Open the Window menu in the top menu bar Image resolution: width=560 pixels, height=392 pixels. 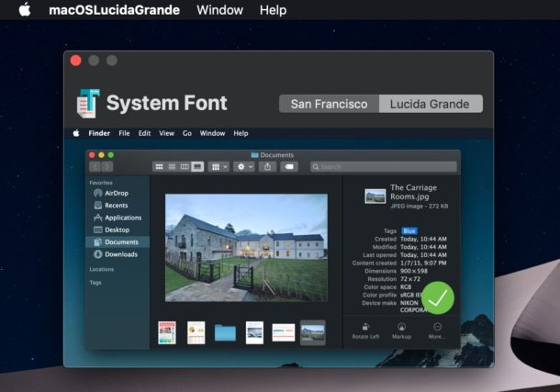tap(219, 10)
